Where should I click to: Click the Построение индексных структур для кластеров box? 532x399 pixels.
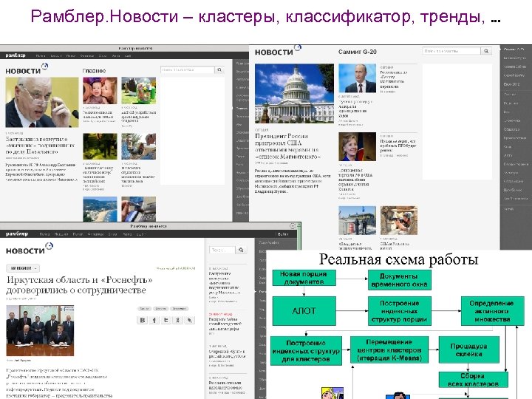click(x=306, y=351)
